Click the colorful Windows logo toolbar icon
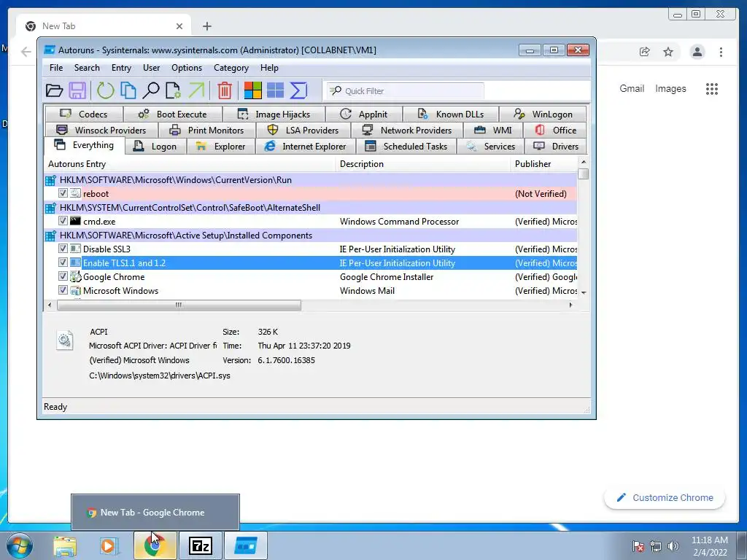The height and width of the screenshot is (560, 747). point(253,90)
